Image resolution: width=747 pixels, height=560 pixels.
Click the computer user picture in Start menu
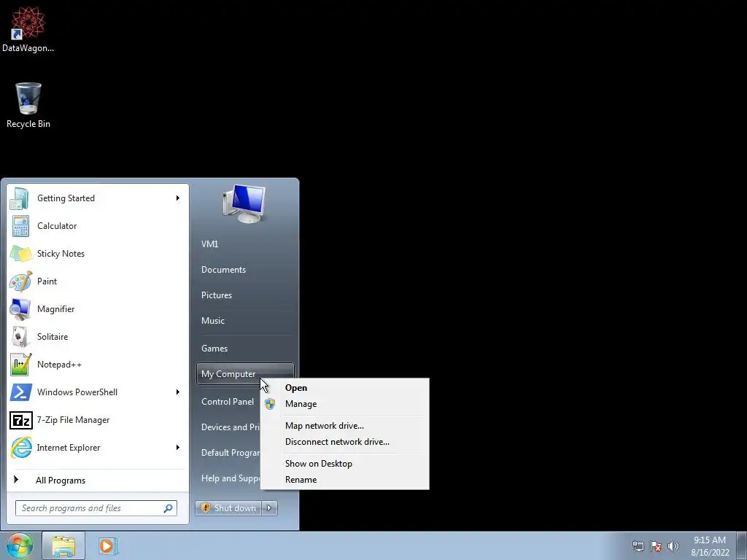pyautogui.click(x=245, y=204)
